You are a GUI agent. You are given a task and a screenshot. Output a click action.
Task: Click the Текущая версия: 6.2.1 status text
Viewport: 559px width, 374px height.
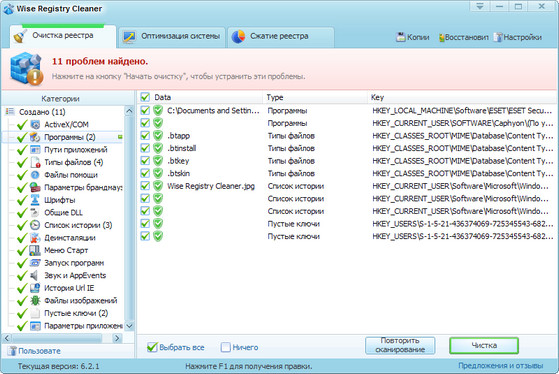click(58, 366)
